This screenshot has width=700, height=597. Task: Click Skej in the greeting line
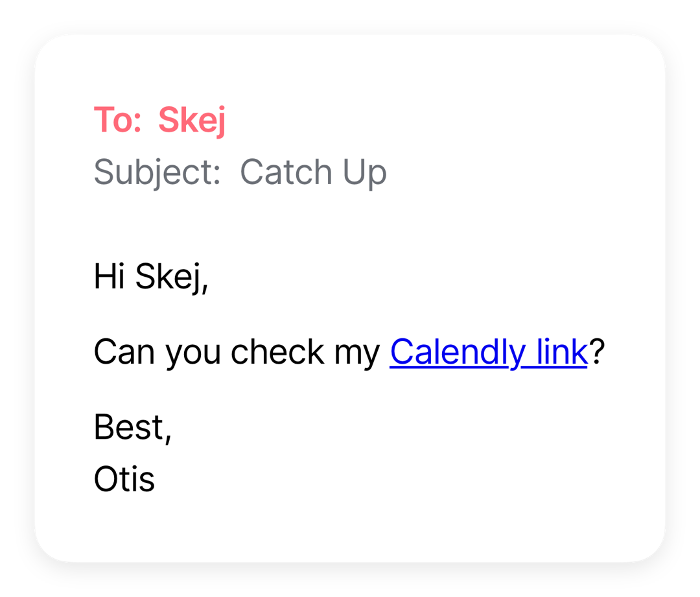click(x=171, y=277)
